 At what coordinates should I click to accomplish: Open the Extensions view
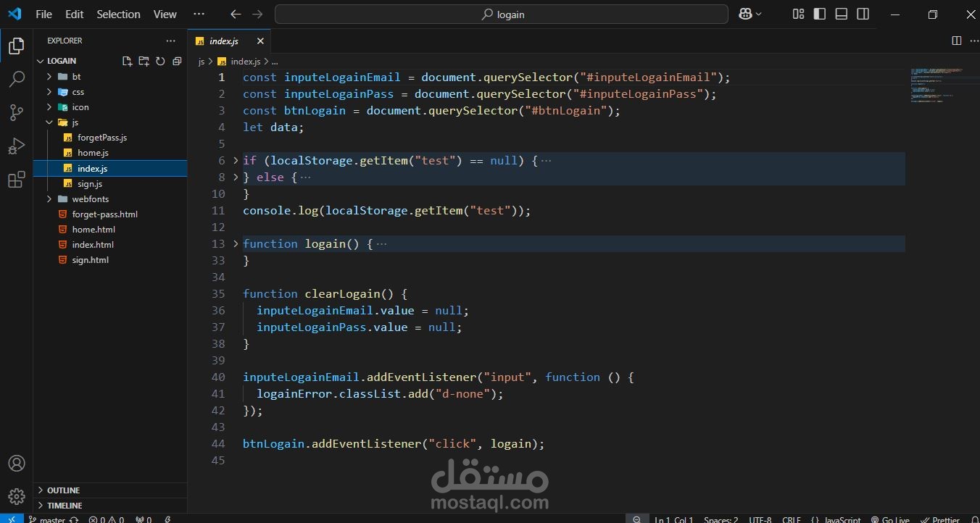coord(16,180)
